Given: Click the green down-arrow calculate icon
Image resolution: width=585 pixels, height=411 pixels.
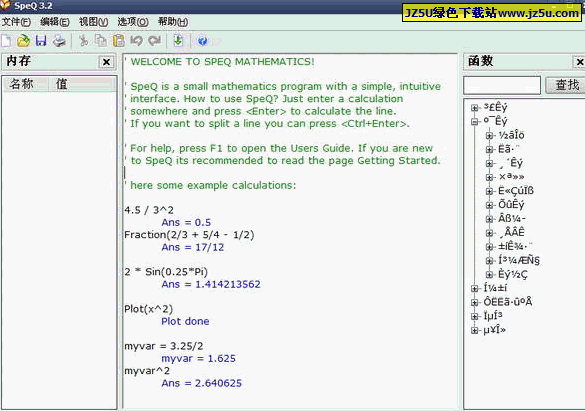Looking at the screenshot, I should 178,41.
